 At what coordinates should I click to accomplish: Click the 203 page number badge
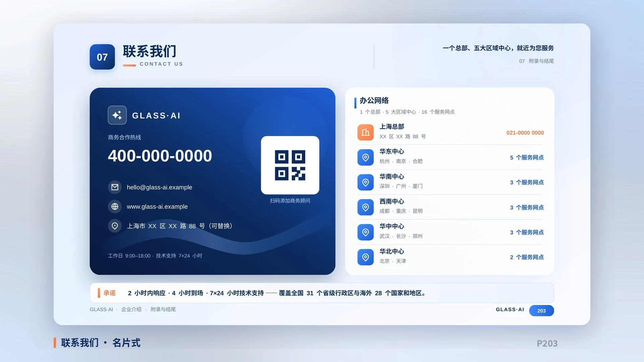pos(541,311)
